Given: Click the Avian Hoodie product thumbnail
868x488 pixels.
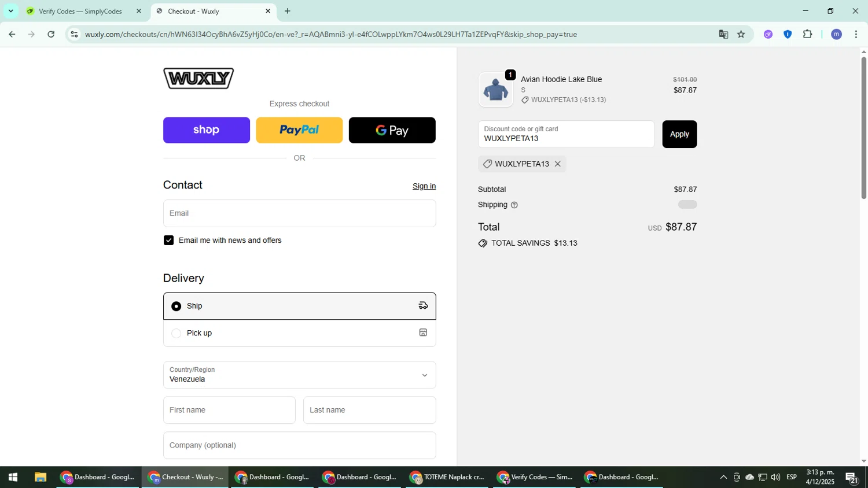Looking at the screenshot, I should coord(495,90).
